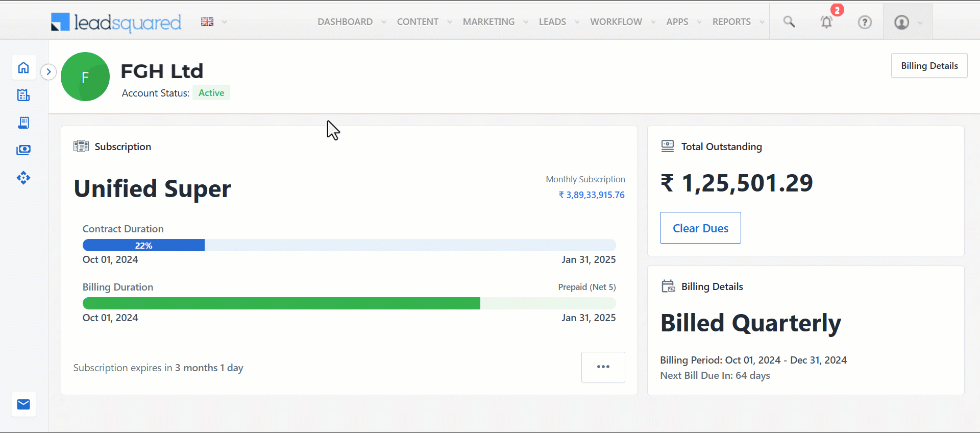The height and width of the screenshot is (433, 980).
Task: Expand the DASHBOARD dropdown chevron
Action: click(384, 22)
